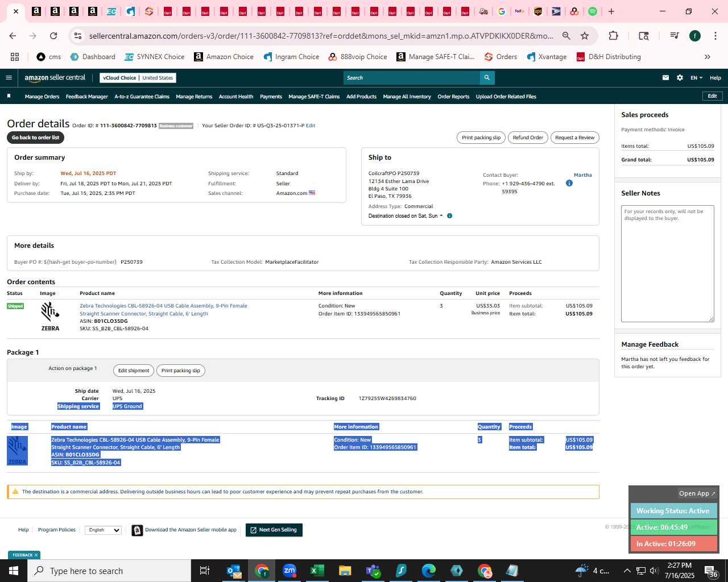Click the Next Gen Selling button
Screen dimensions: 728x582
pyautogui.click(x=274, y=530)
